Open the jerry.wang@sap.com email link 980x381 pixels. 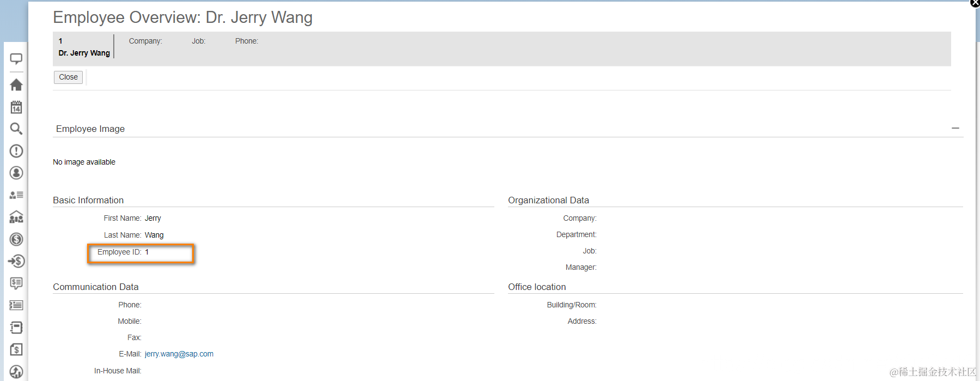pyautogui.click(x=179, y=354)
